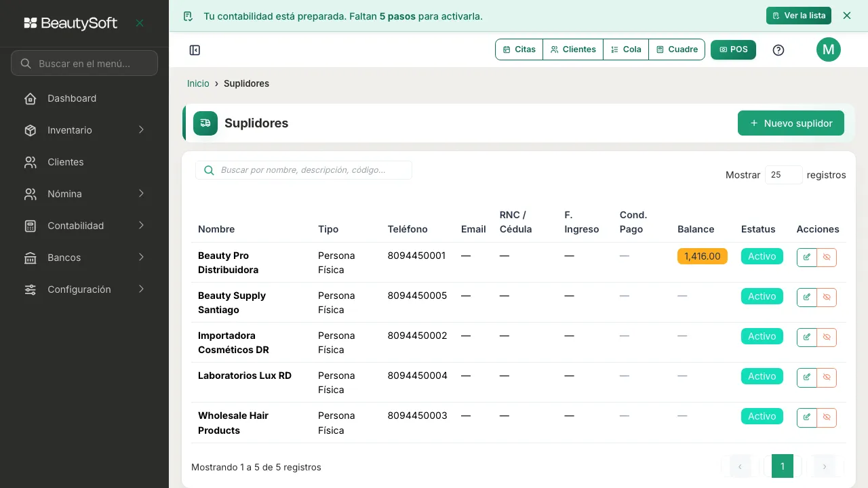Image resolution: width=868 pixels, height=488 pixels.
Task: Edit the Wholesale Hair Products supplier
Action: (x=807, y=418)
